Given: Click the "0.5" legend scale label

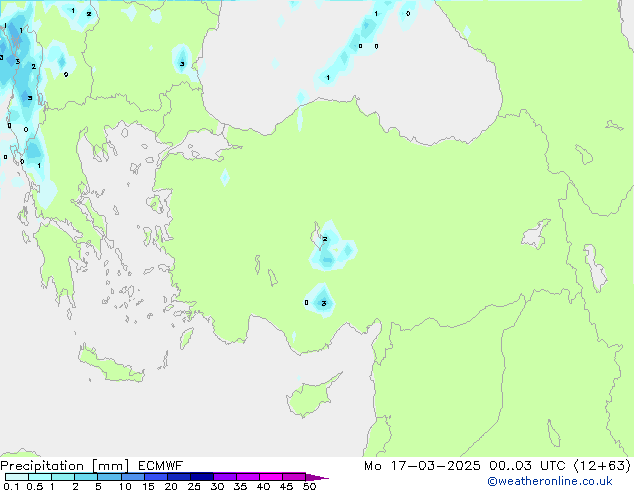Looking at the screenshot, I should [x=34, y=486].
